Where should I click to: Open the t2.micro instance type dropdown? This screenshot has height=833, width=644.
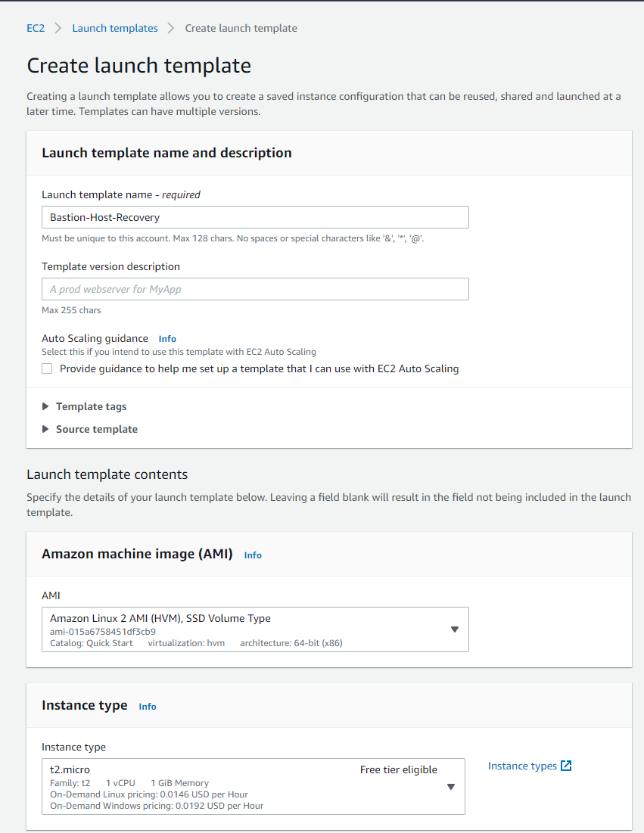point(254,786)
